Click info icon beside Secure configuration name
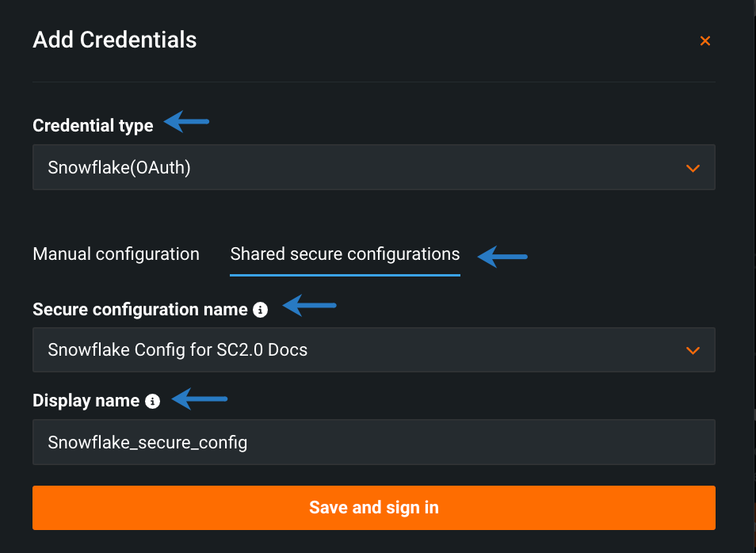Viewport: 756px width, 553px height. [x=260, y=310]
